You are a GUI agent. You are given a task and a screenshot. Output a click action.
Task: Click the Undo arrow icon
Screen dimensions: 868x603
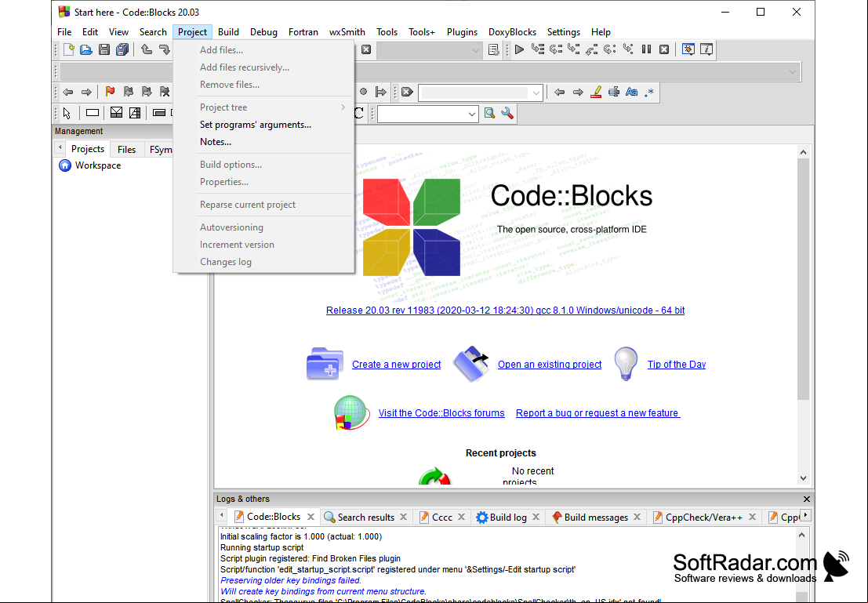147,50
